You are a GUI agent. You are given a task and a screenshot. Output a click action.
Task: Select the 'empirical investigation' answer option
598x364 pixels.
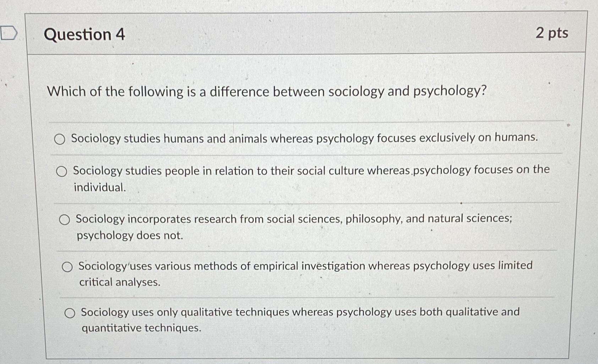[x=68, y=266]
